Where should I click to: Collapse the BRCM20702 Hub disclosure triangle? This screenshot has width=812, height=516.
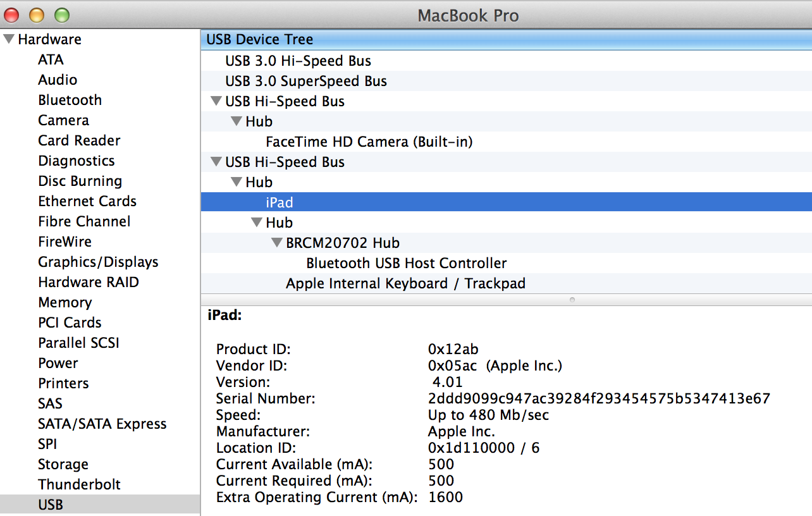[277, 243]
